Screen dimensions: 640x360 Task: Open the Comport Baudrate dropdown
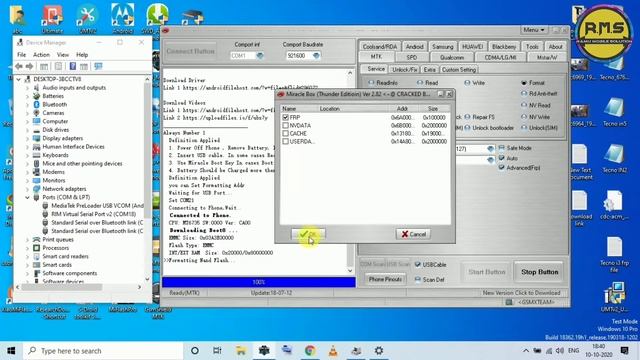316,56
